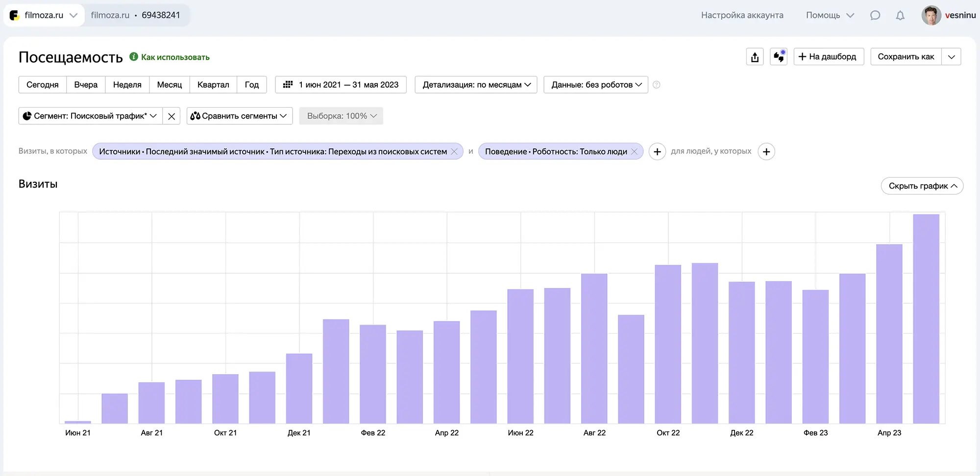980x476 pixels.
Task: Open the notifications bell
Action: (900, 15)
